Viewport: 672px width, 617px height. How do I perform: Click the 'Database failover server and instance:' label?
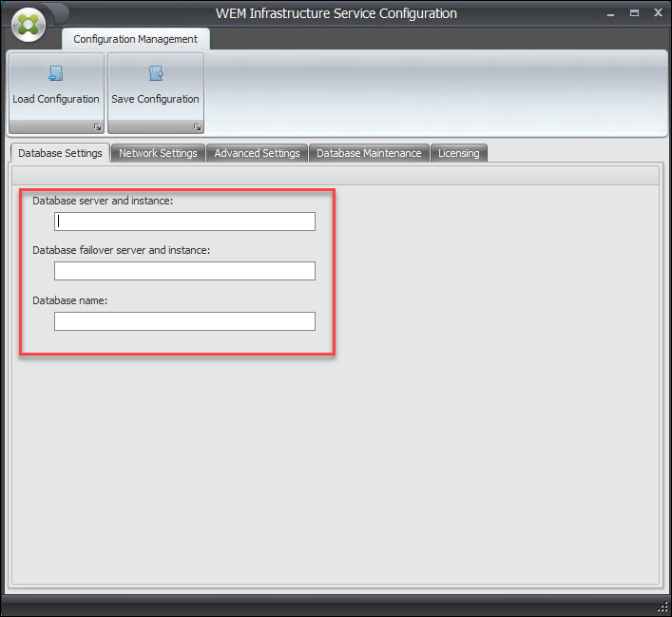[122, 250]
